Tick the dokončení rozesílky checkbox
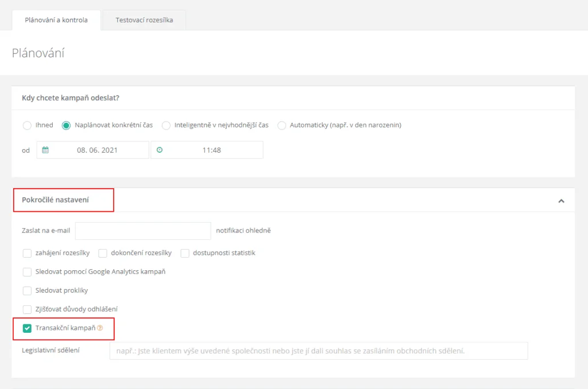 pyautogui.click(x=102, y=254)
